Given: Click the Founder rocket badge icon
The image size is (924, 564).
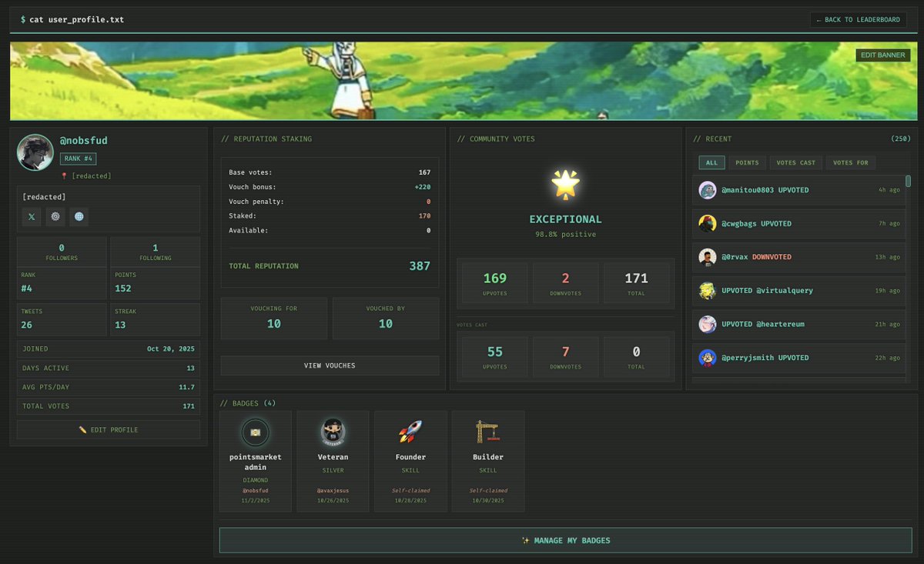Looking at the screenshot, I should [410, 432].
